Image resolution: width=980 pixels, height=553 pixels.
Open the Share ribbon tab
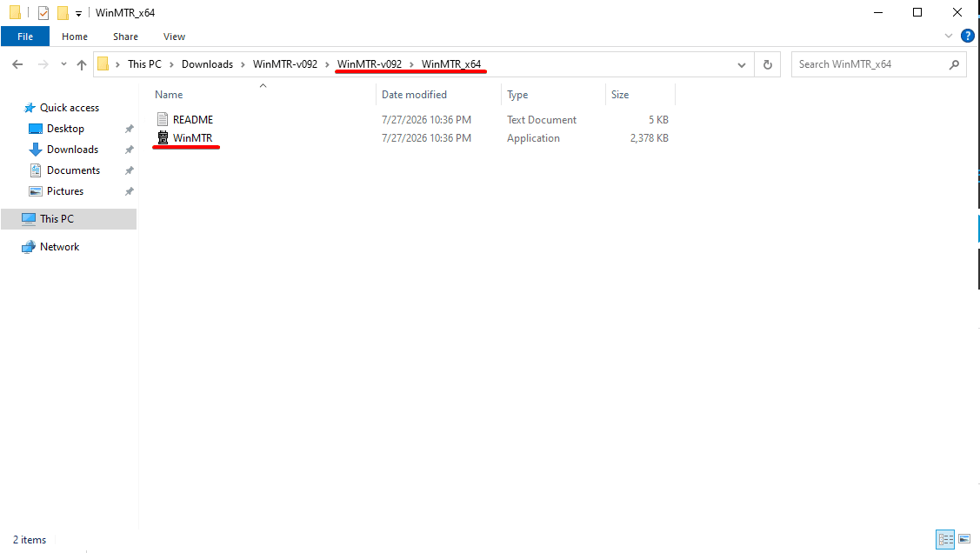click(125, 37)
